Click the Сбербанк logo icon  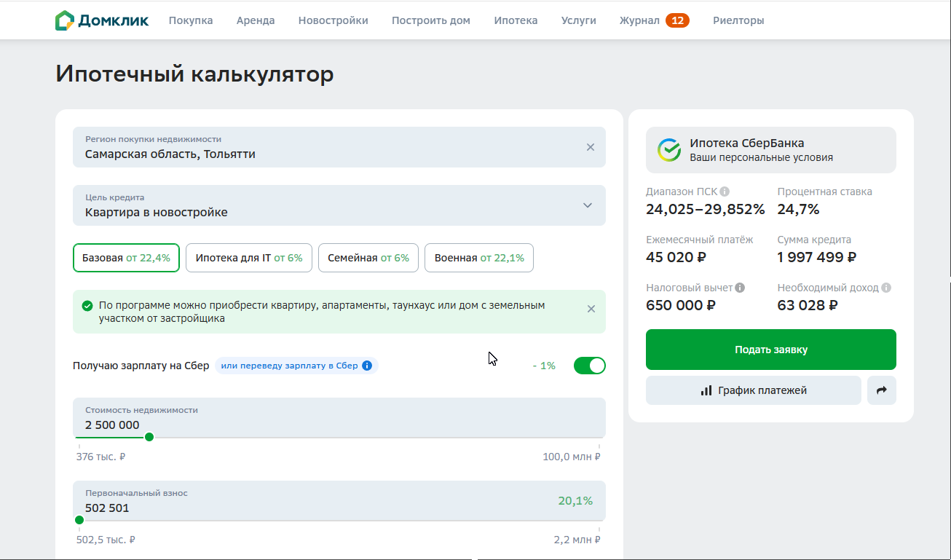tap(669, 150)
